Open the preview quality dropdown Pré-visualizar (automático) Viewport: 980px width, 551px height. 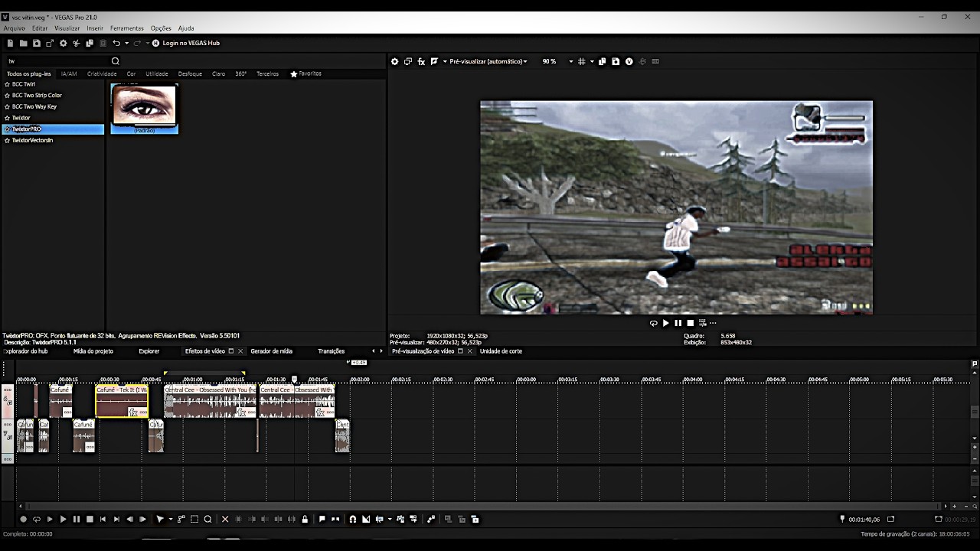coord(488,61)
